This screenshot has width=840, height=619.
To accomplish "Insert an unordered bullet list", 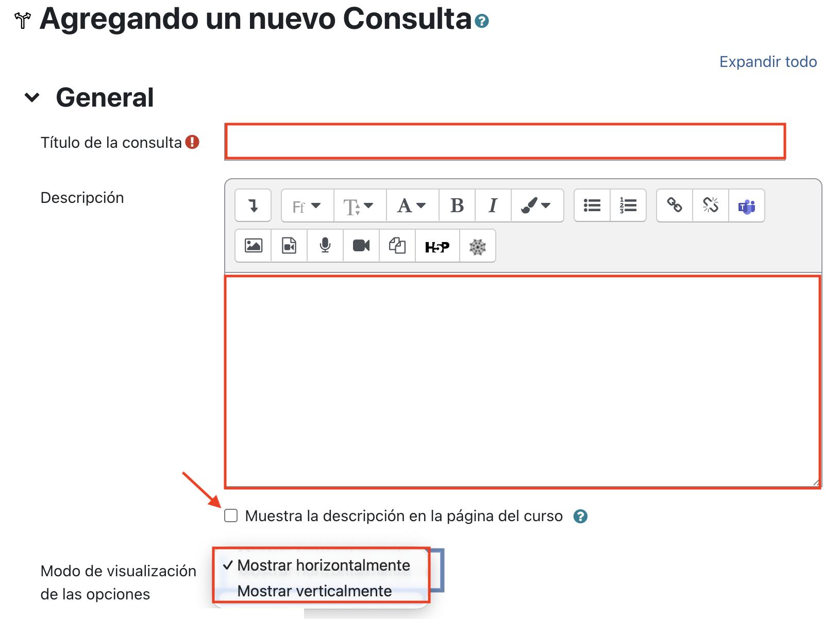I will click(x=592, y=205).
